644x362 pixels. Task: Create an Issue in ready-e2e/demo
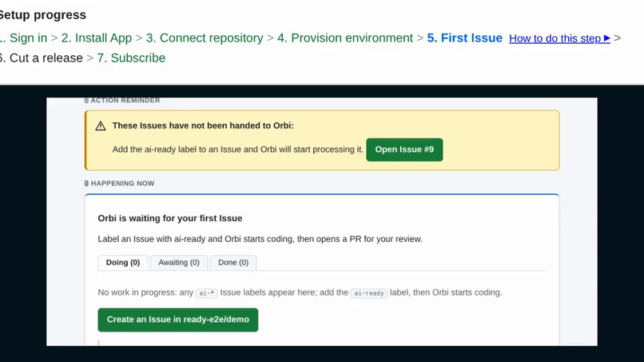click(178, 320)
